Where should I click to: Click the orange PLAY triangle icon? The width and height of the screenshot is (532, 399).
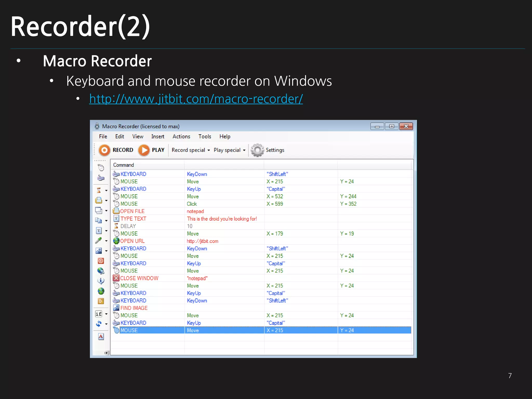point(144,150)
